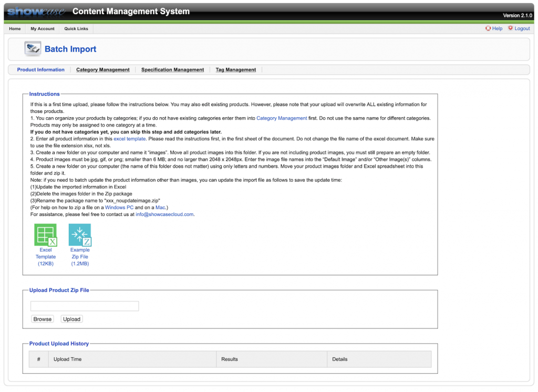Open the My Account menu
Image resolution: width=538 pixels, height=392 pixels.
click(43, 28)
